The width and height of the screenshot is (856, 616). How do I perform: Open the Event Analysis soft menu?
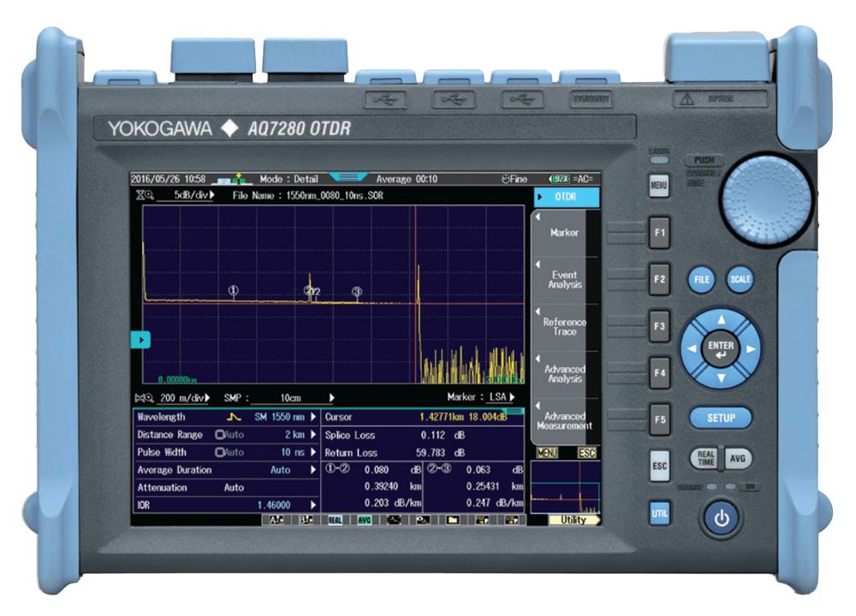(564, 280)
